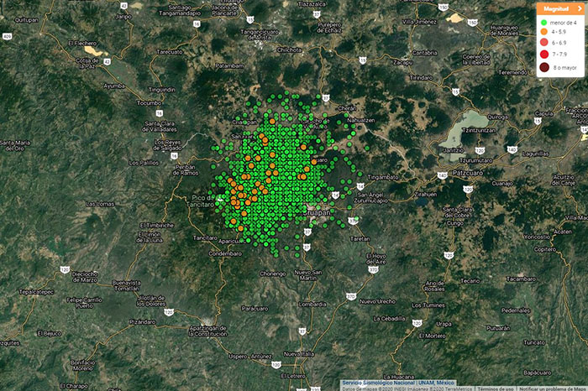Click the dark red '8 o mayor' circle
Screen dimensions: 588x391
[x=543, y=65]
